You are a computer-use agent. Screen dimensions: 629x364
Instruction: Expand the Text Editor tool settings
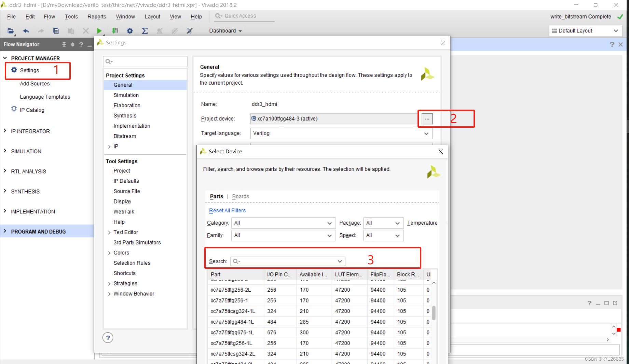pos(109,233)
